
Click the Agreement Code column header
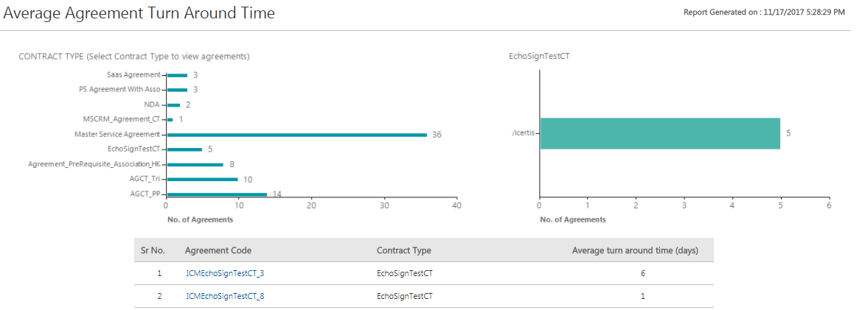[x=216, y=250]
